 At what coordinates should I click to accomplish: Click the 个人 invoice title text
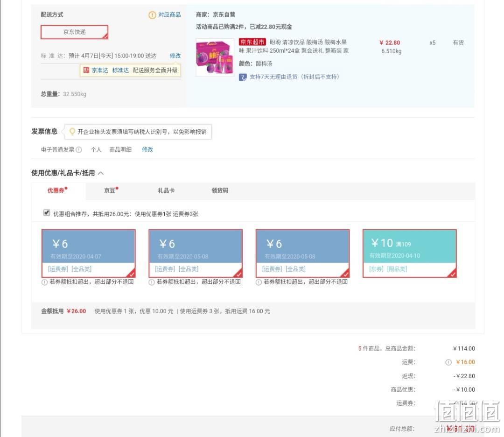coord(96,149)
